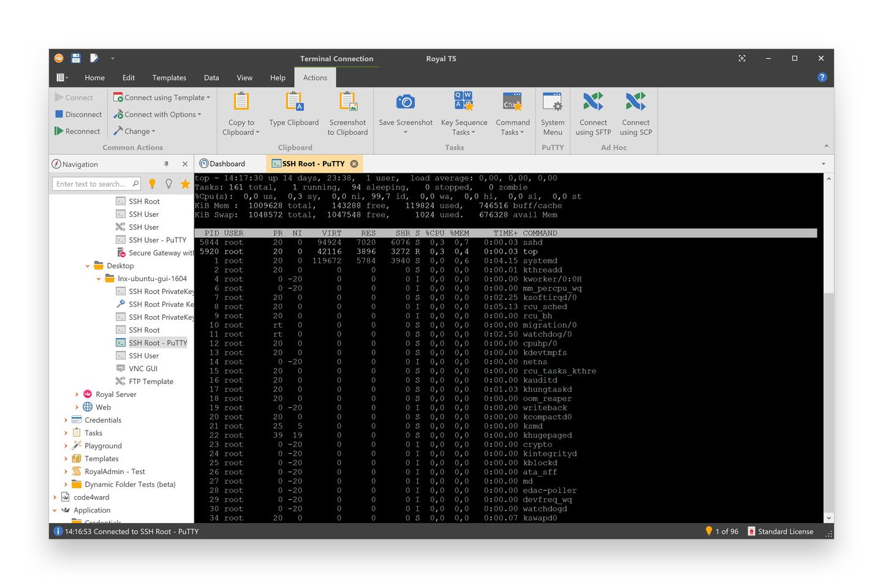Image resolution: width=883 pixels, height=588 pixels.
Task: Click the Disconnect button
Action: [x=78, y=114]
